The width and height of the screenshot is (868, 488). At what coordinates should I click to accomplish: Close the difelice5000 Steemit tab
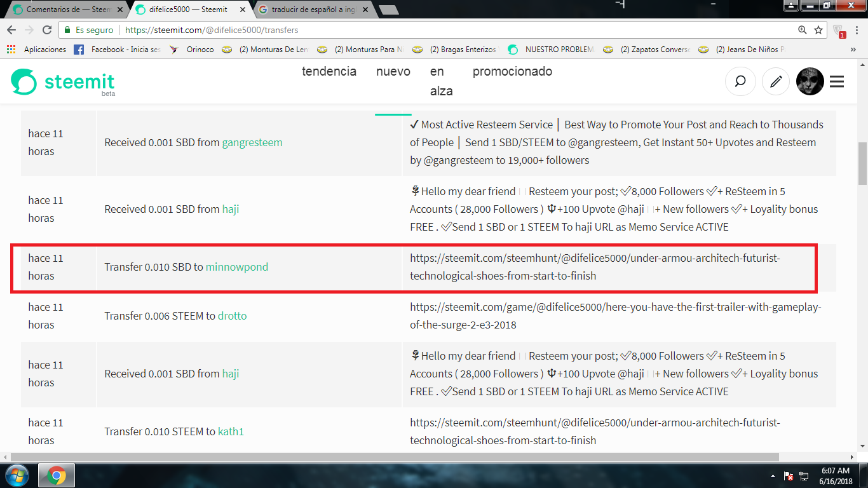(242, 10)
